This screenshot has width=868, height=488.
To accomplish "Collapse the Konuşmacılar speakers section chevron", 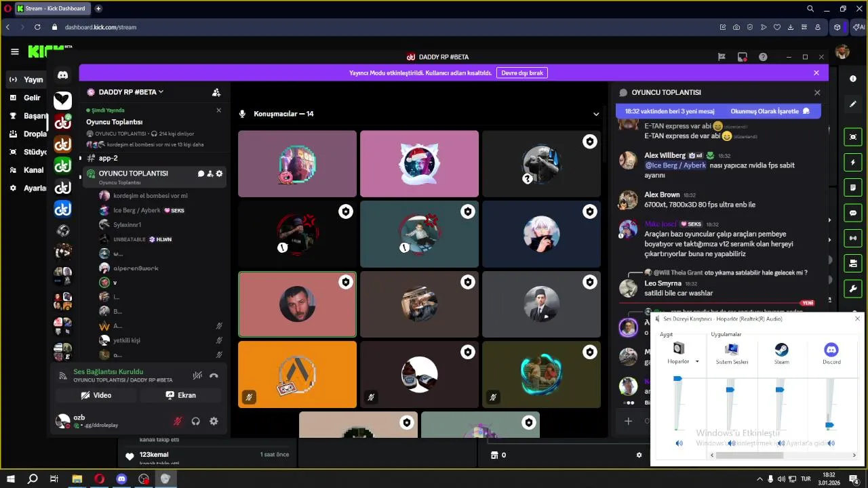I will point(596,114).
